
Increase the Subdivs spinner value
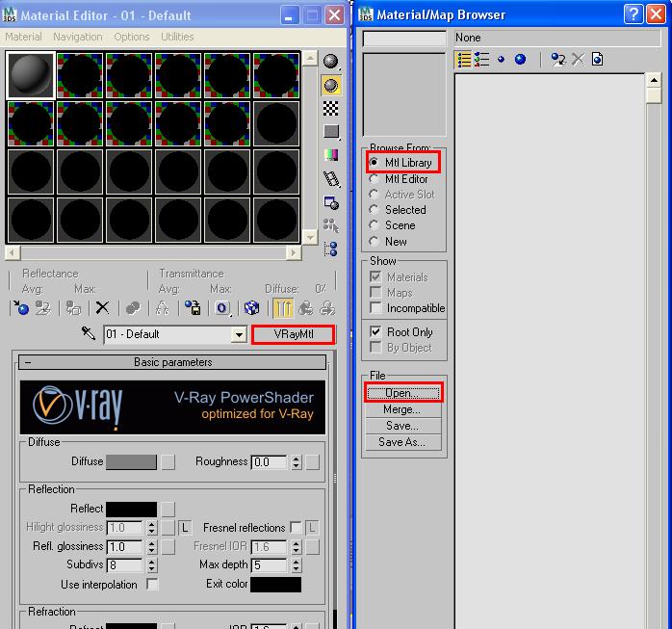pyautogui.click(x=150, y=562)
